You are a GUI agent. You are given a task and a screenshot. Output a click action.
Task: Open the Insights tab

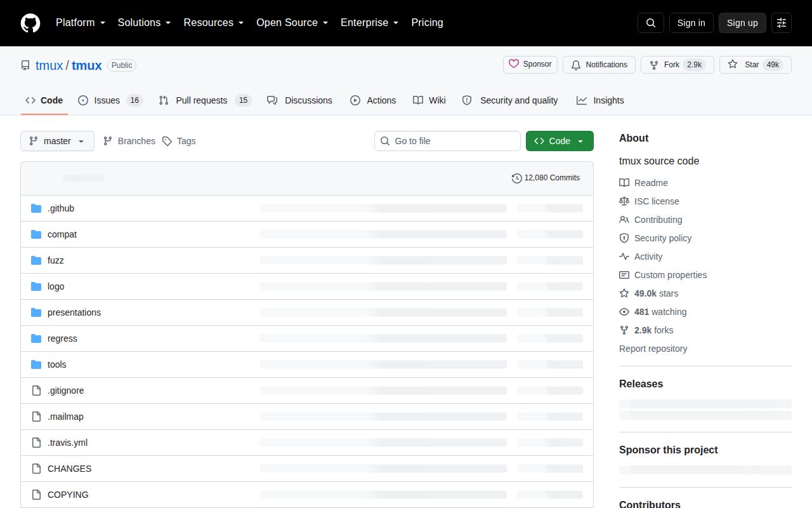[600, 100]
